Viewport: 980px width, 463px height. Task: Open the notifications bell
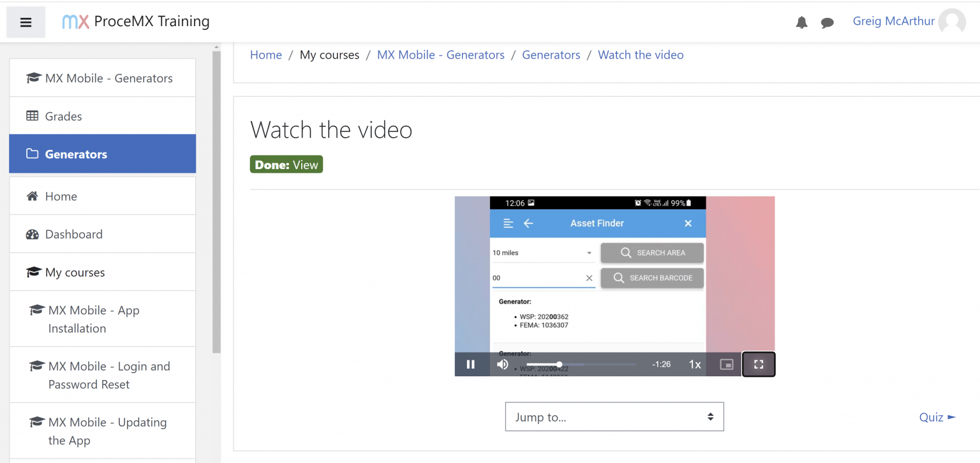click(801, 22)
